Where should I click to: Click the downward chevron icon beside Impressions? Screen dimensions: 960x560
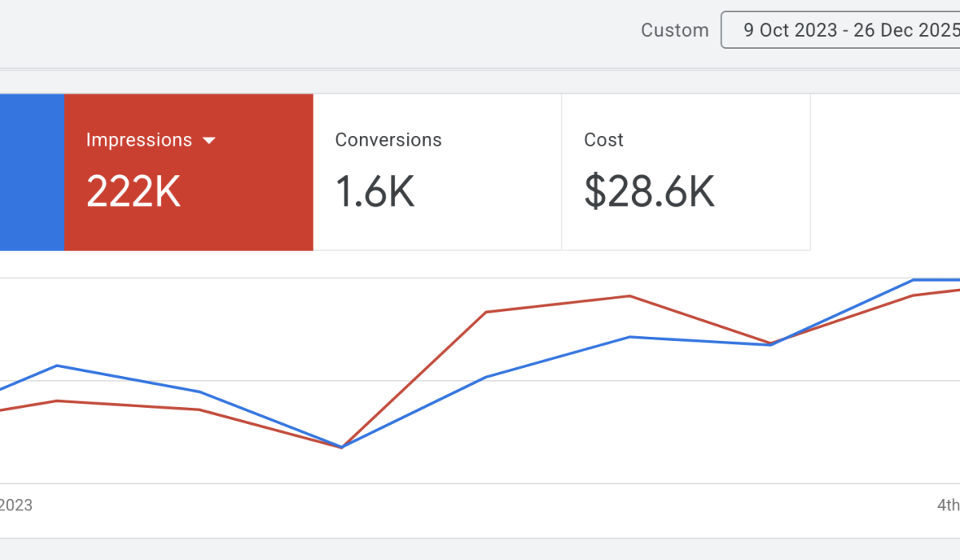coord(210,140)
